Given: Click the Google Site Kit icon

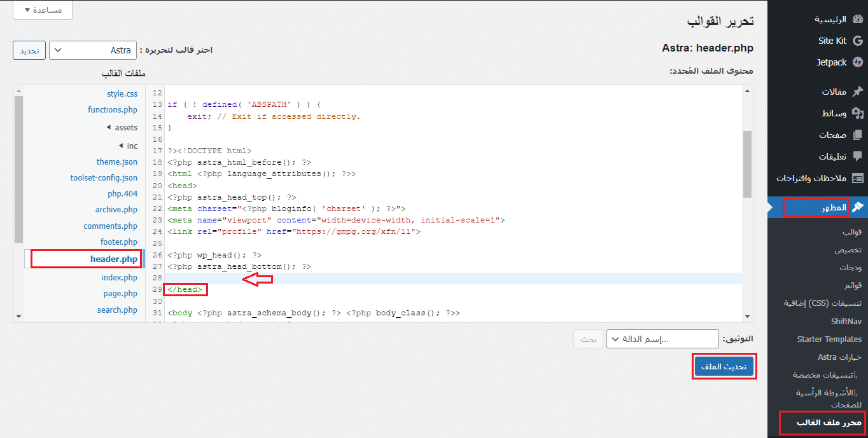Looking at the screenshot, I should (x=857, y=41).
